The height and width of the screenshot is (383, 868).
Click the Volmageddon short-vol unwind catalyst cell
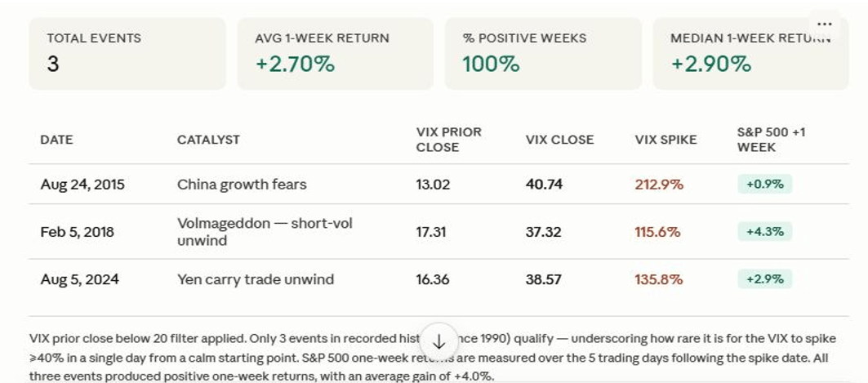(265, 231)
